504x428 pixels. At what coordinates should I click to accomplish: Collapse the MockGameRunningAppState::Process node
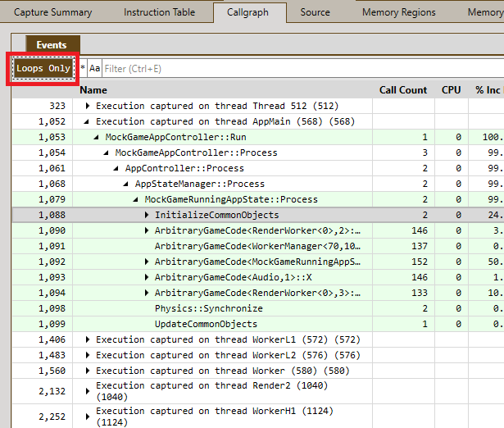pyautogui.click(x=136, y=200)
